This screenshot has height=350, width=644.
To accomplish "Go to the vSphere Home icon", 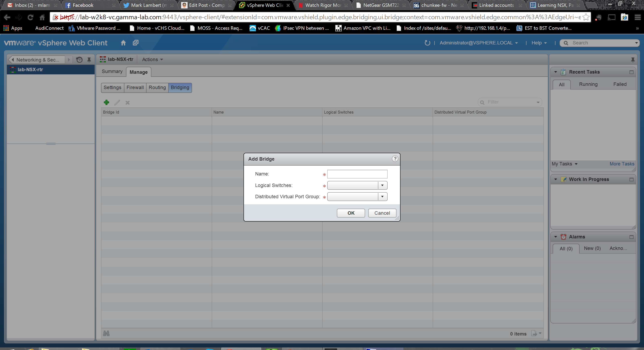I will click(123, 43).
